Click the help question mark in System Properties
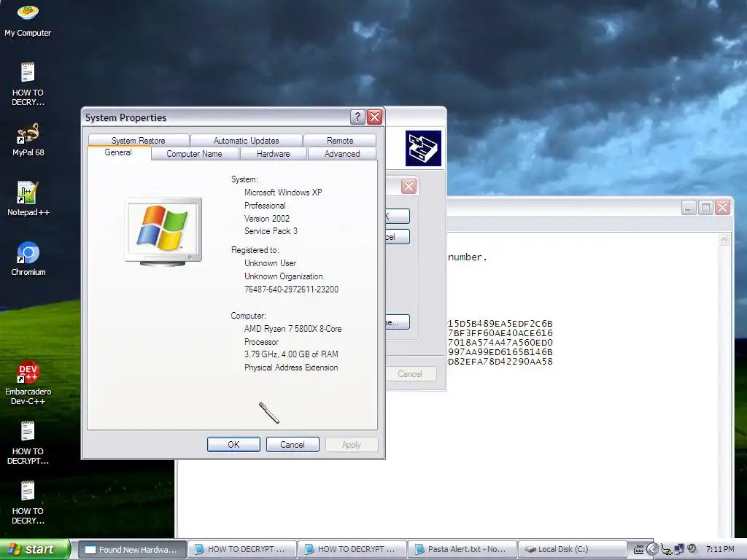Image resolution: width=747 pixels, height=560 pixels. [357, 117]
